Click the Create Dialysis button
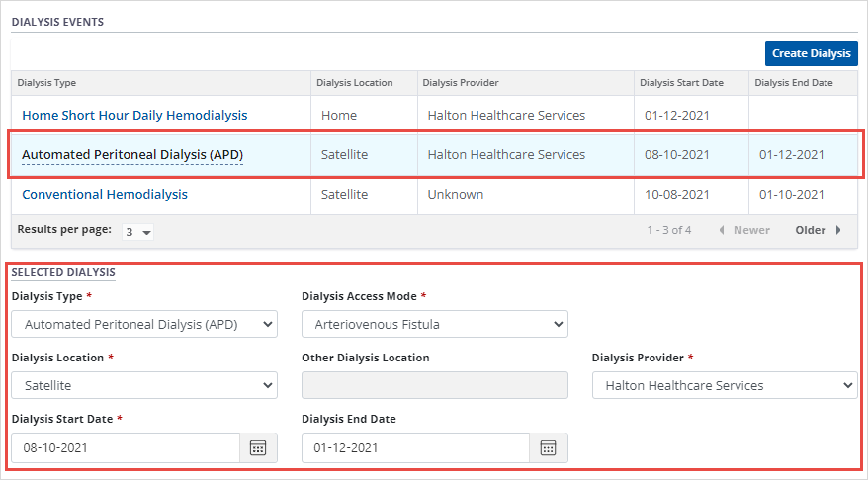Viewport: 868px width, 480px height. (811, 53)
